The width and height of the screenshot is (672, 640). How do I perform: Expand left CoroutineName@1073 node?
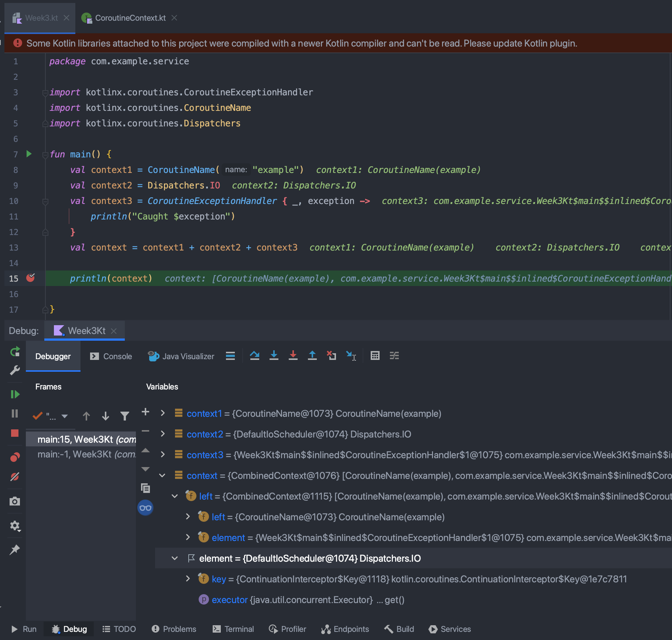pyautogui.click(x=188, y=517)
